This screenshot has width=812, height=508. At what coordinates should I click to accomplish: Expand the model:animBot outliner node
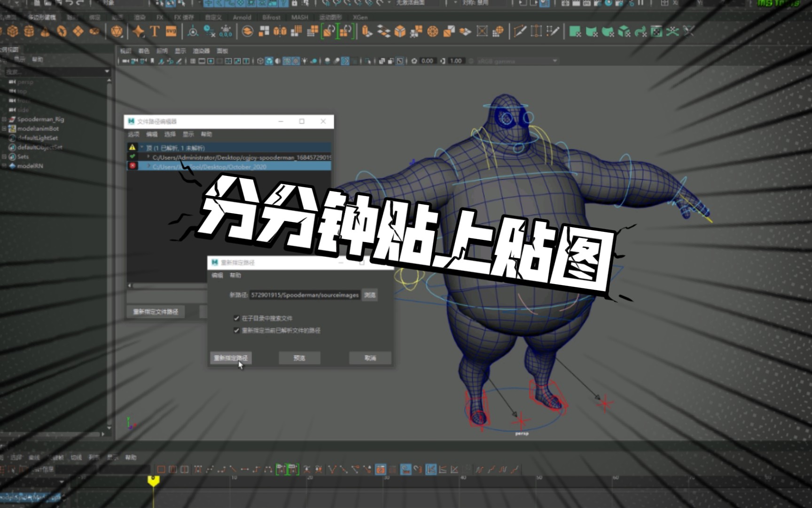pos(4,128)
